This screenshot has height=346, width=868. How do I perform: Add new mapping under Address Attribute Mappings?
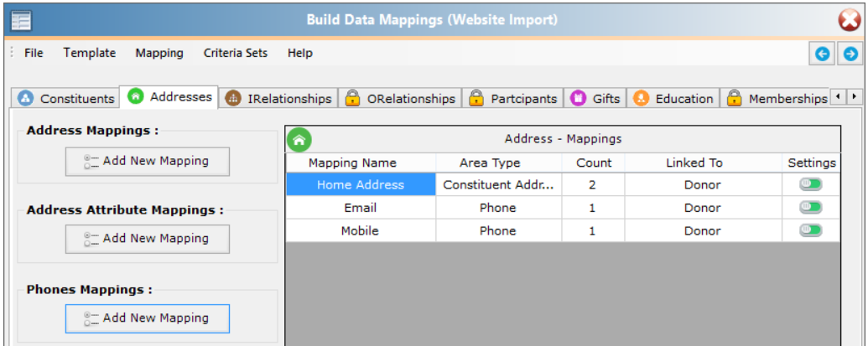coord(147,239)
